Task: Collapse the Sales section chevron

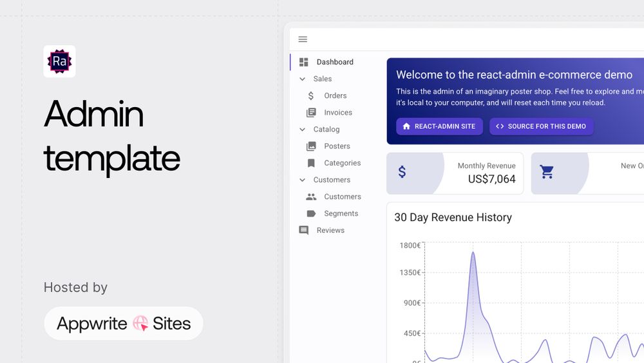Action: coord(302,79)
